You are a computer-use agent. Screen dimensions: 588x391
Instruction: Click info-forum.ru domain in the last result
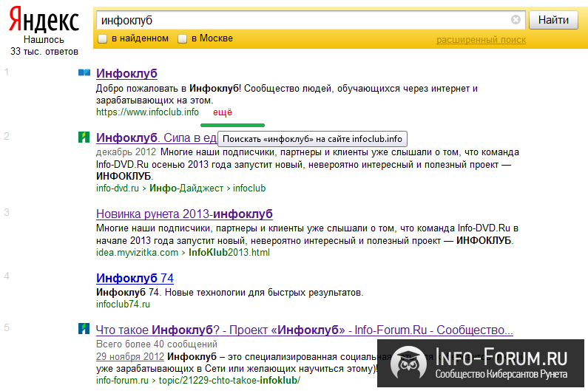click(x=122, y=381)
